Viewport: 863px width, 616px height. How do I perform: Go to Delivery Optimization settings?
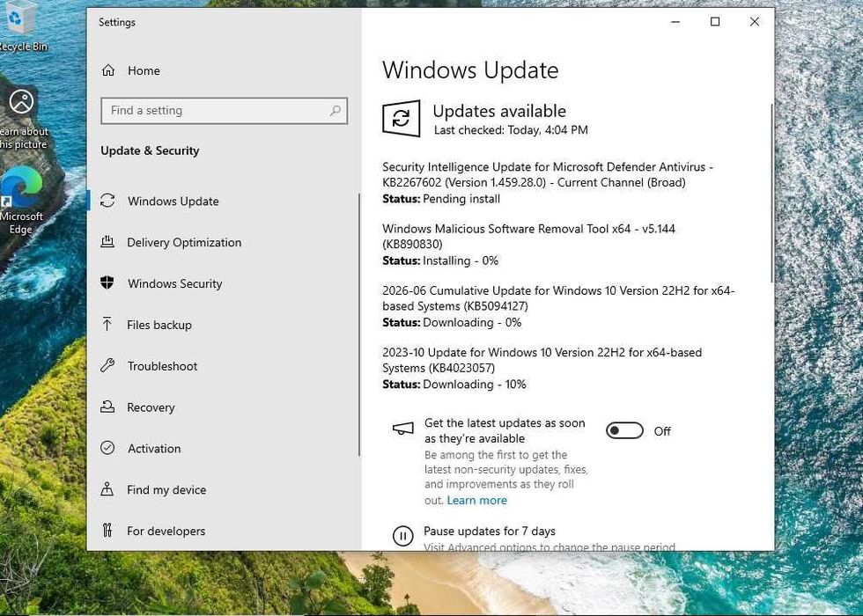184,243
